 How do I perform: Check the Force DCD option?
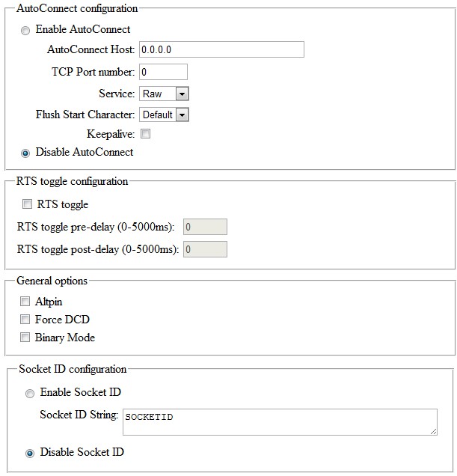click(x=25, y=319)
